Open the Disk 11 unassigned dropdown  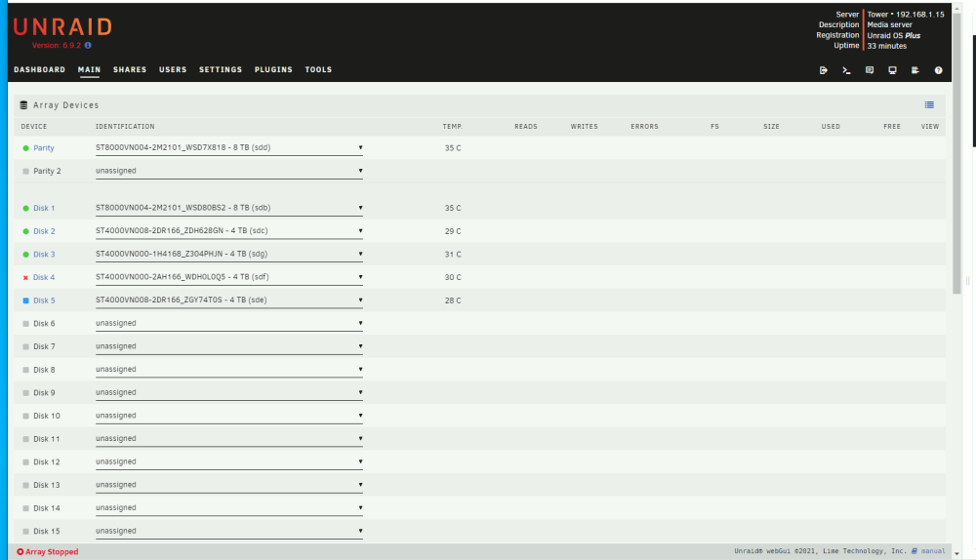click(229, 439)
